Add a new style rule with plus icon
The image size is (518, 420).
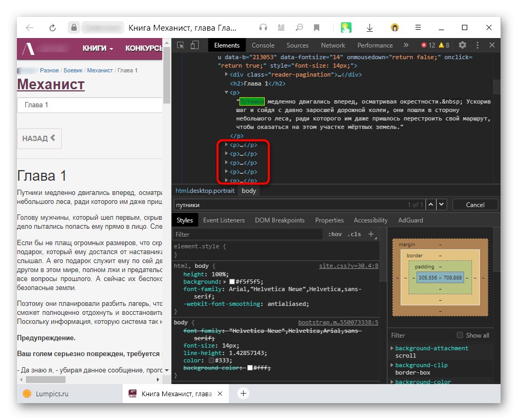[x=371, y=234]
